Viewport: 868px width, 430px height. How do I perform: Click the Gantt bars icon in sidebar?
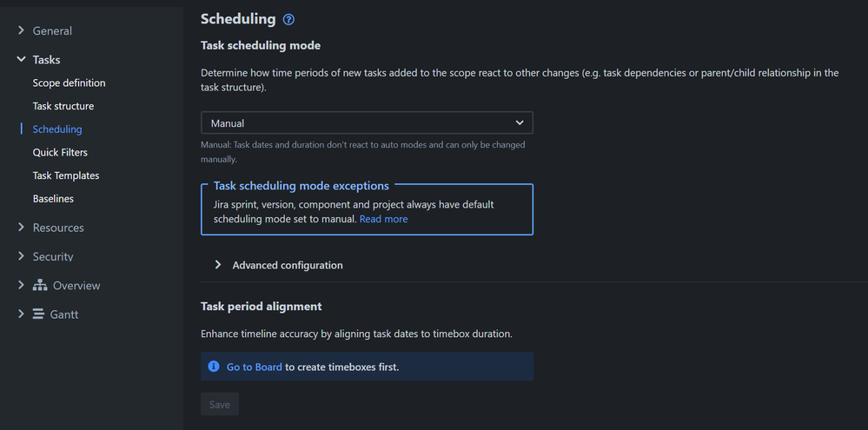(x=39, y=314)
